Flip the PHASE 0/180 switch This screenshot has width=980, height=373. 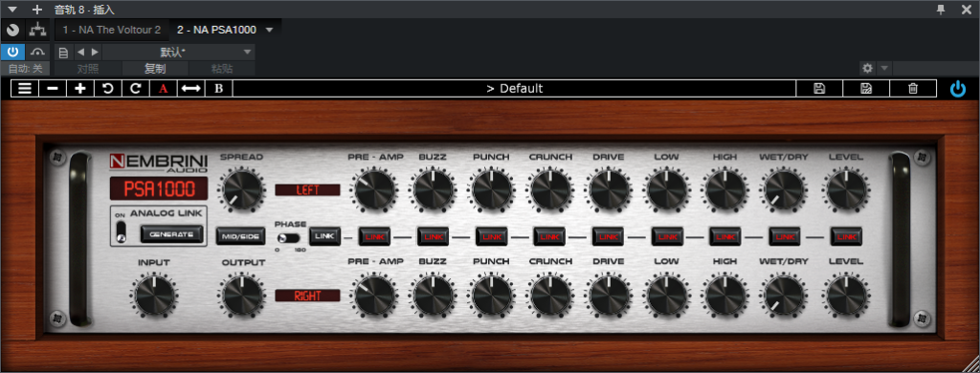pyautogui.click(x=288, y=238)
